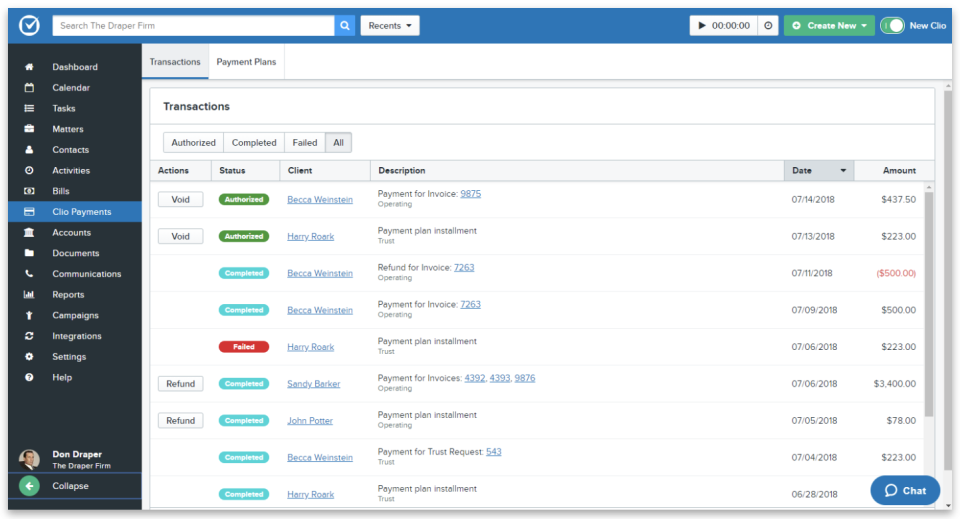Image resolution: width=960 pixels, height=519 pixels.
Task: Filter transactions by Completed
Action: [254, 143]
